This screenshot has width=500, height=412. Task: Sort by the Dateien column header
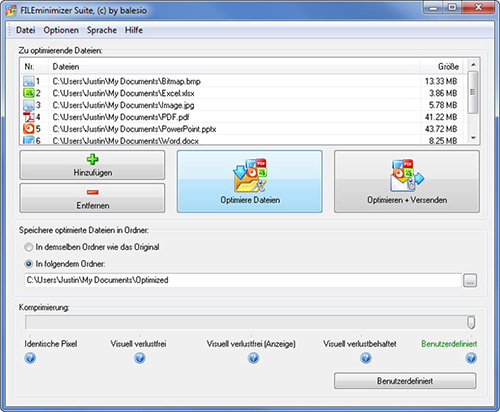coord(234,67)
